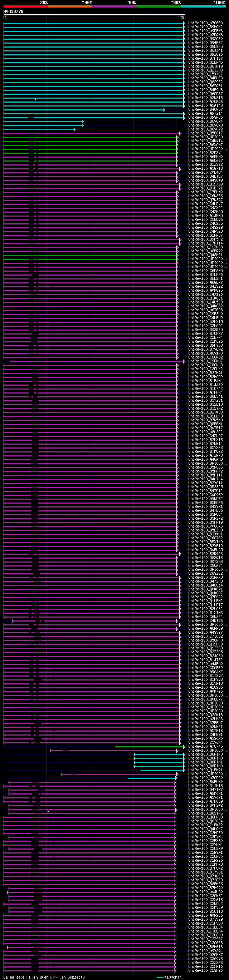Open the UniRef100_B5PAP2 entry
Viewport: 229px width, 980px height.
(205, 471)
